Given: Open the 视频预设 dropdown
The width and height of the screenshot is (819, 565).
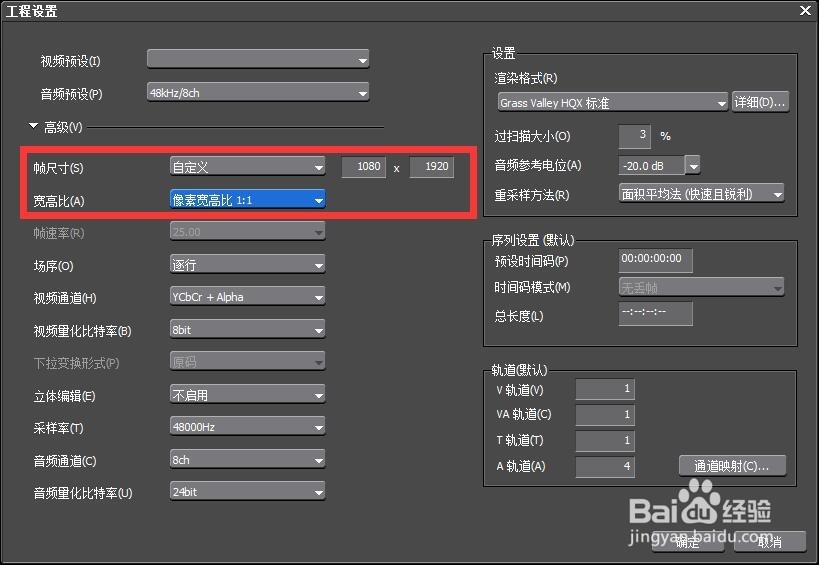Looking at the screenshot, I should (258, 60).
